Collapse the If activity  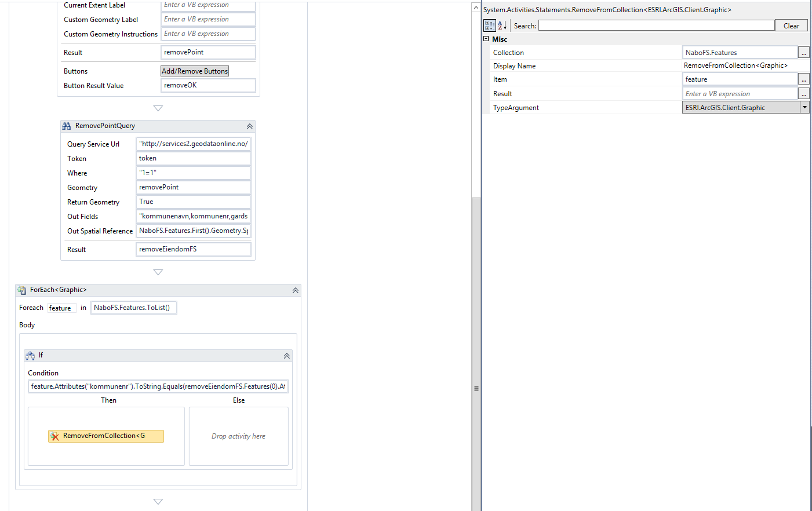pyautogui.click(x=286, y=356)
